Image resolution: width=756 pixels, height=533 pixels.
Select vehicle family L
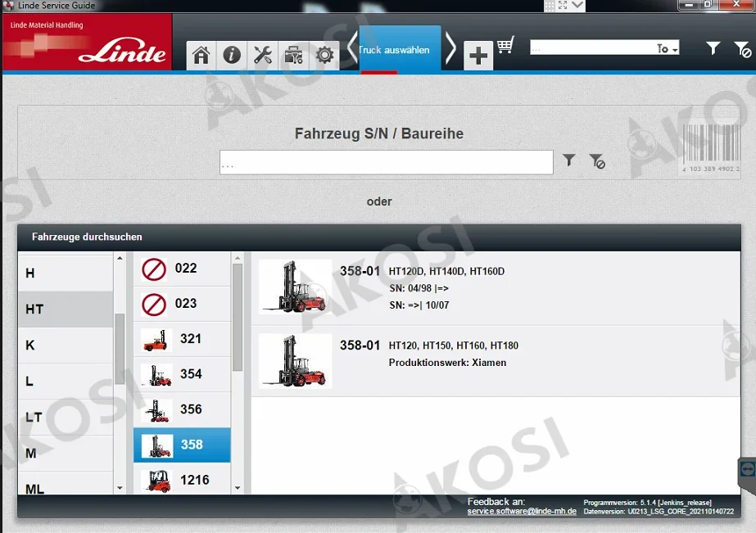tap(66, 382)
